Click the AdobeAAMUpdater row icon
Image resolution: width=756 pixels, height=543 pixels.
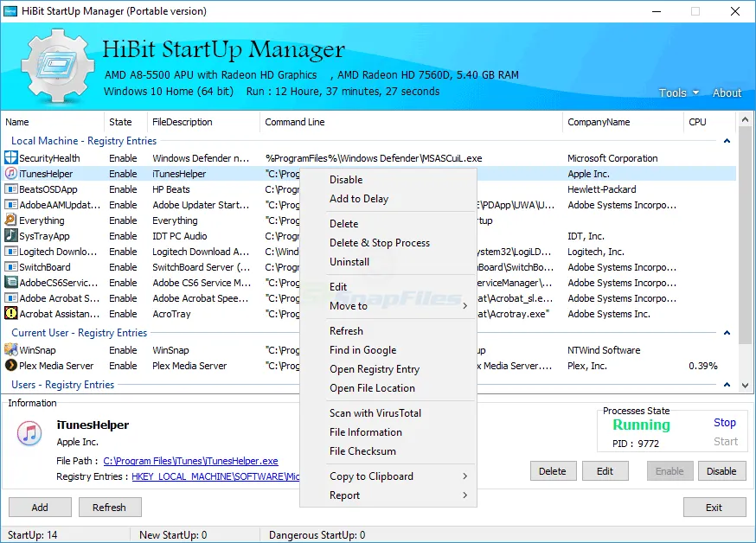click(10, 205)
